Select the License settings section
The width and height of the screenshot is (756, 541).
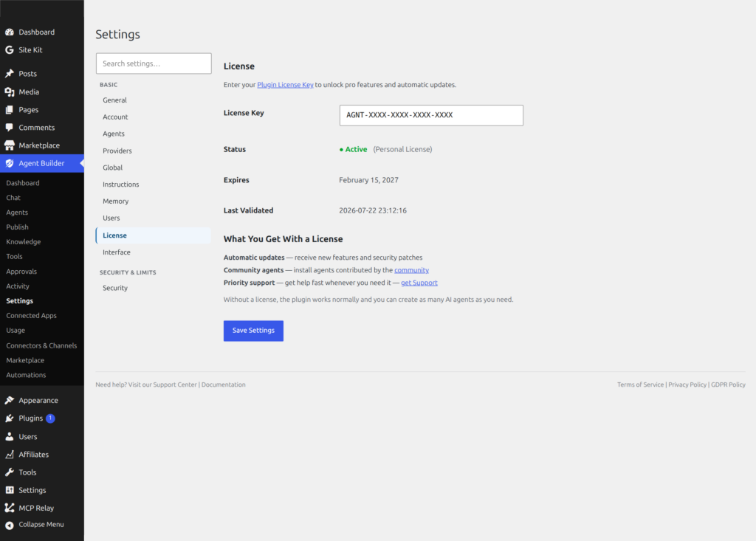click(x=154, y=235)
